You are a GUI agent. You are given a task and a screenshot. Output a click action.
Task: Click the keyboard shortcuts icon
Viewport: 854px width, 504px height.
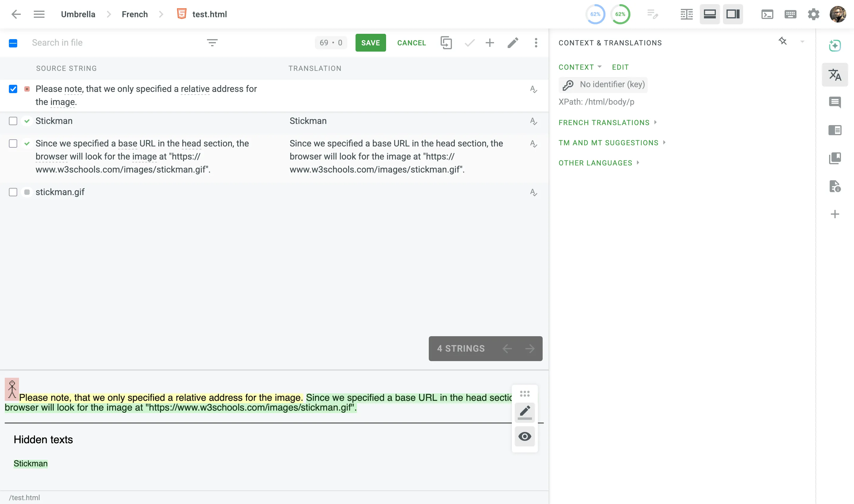791,14
